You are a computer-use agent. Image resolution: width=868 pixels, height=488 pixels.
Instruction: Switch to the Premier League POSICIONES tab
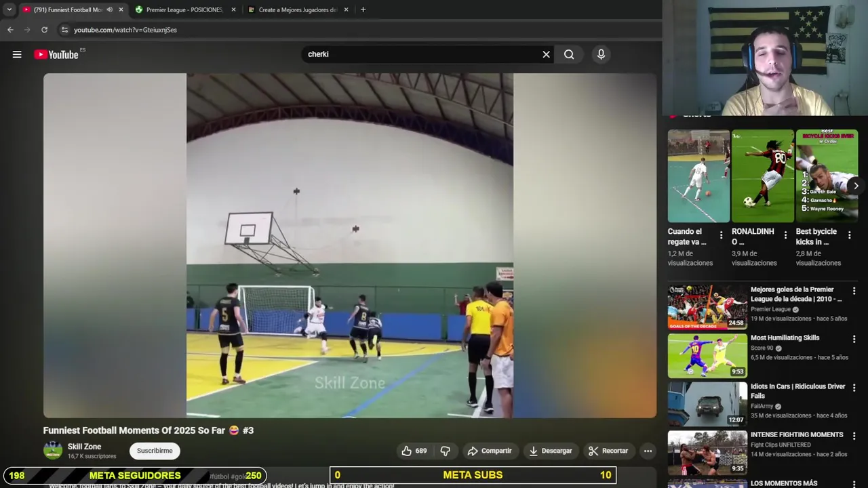(x=184, y=9)
